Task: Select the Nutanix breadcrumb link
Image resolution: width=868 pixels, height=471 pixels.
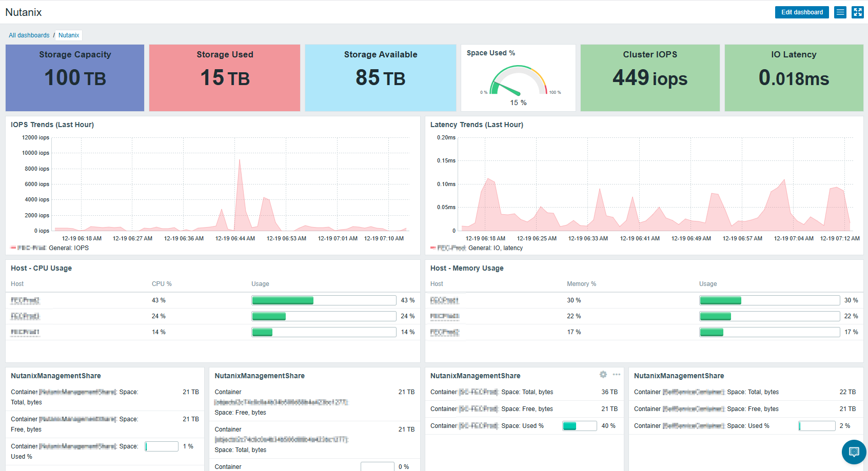Action: click(x=69, y=35)
